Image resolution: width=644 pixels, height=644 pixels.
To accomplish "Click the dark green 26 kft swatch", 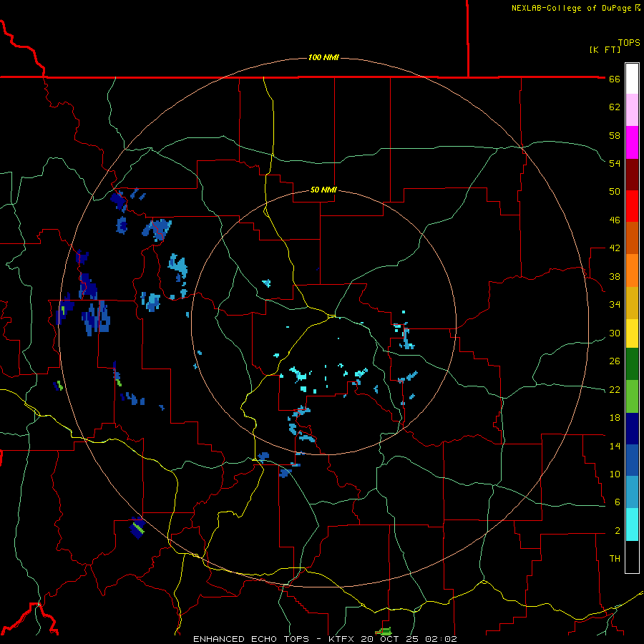I will coord(632,364).
